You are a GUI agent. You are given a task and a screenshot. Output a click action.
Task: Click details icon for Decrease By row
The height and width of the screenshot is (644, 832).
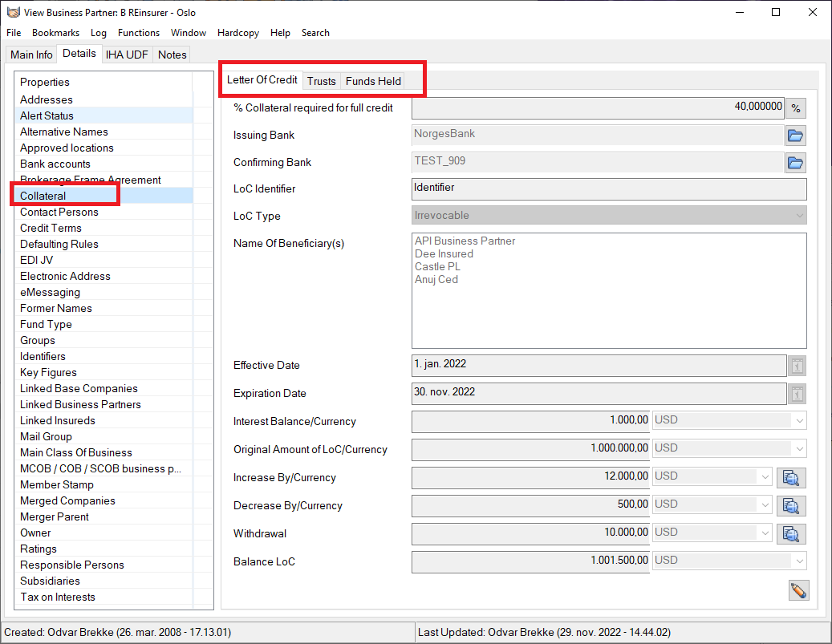(x=791, y=506)
